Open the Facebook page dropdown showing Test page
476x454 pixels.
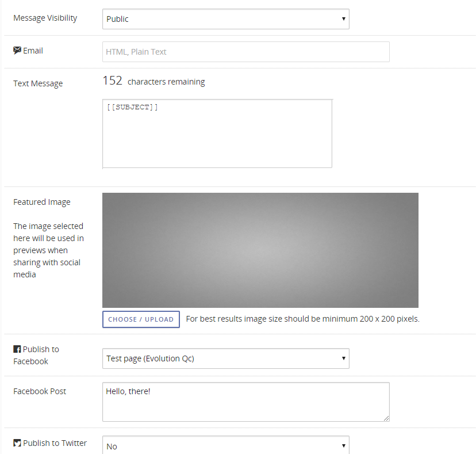[x=225, y=358]
